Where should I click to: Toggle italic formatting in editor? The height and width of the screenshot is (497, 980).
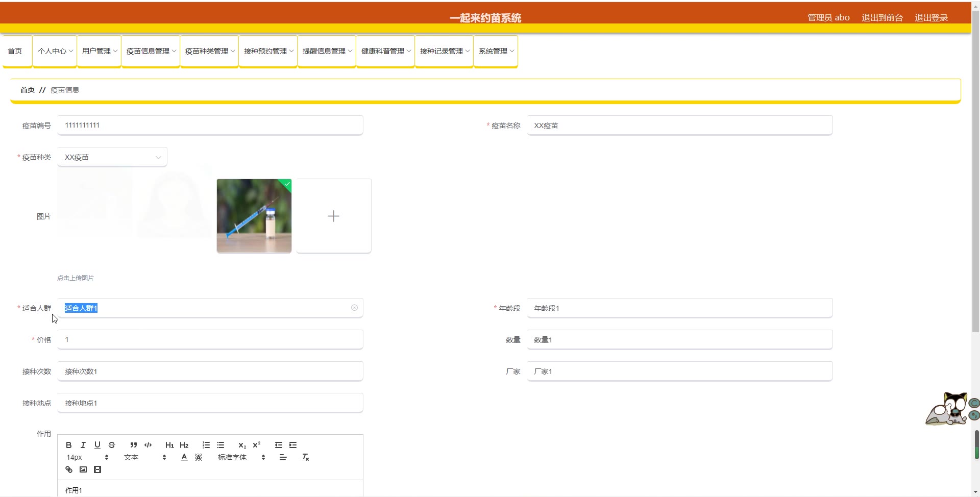pos(83,445)
